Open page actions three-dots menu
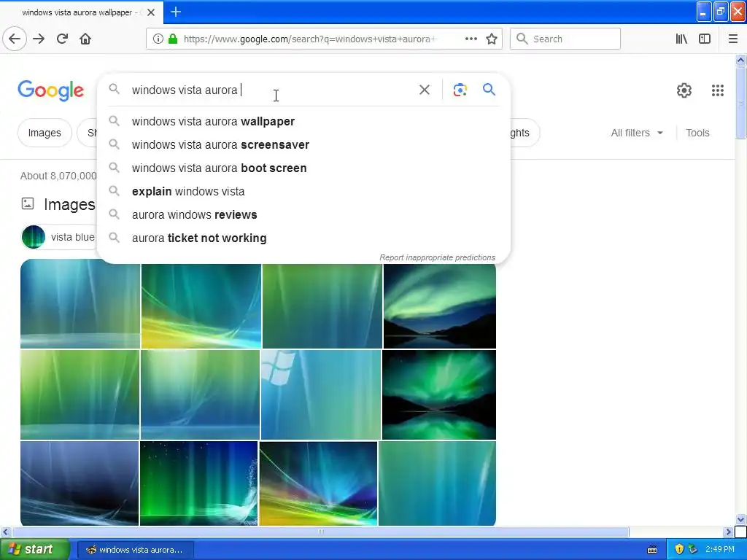 [x=471, y=39]
